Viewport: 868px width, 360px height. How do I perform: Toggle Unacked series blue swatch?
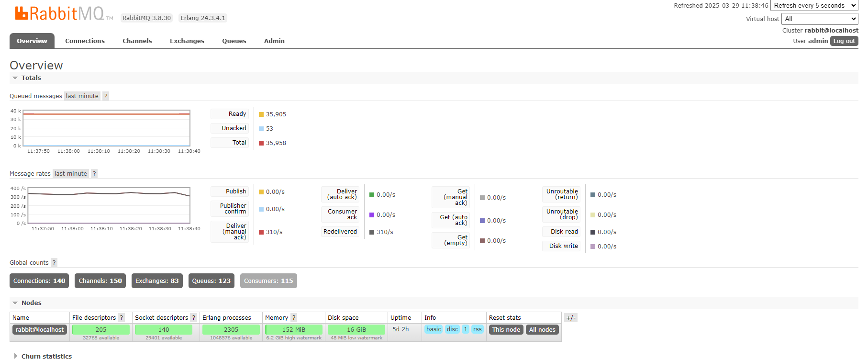coord(261,129)
